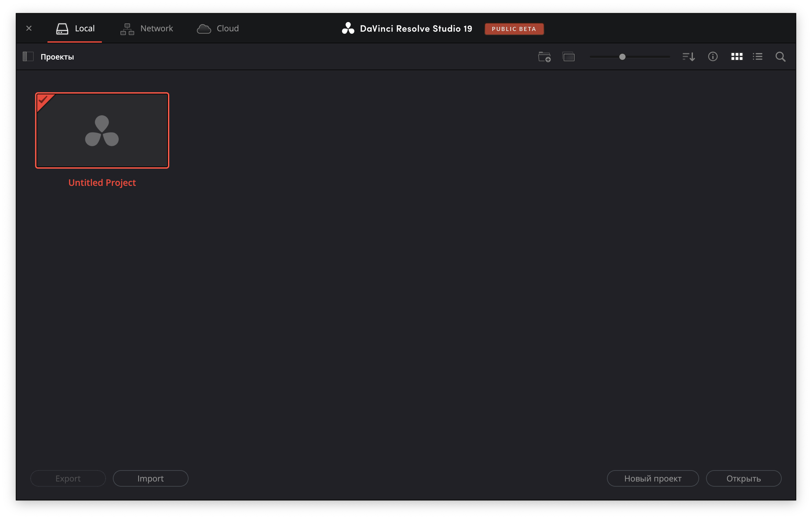This screenshot has width=812, height=519.
Task: Close the Project Manager window
Action: tap(29, 29)
